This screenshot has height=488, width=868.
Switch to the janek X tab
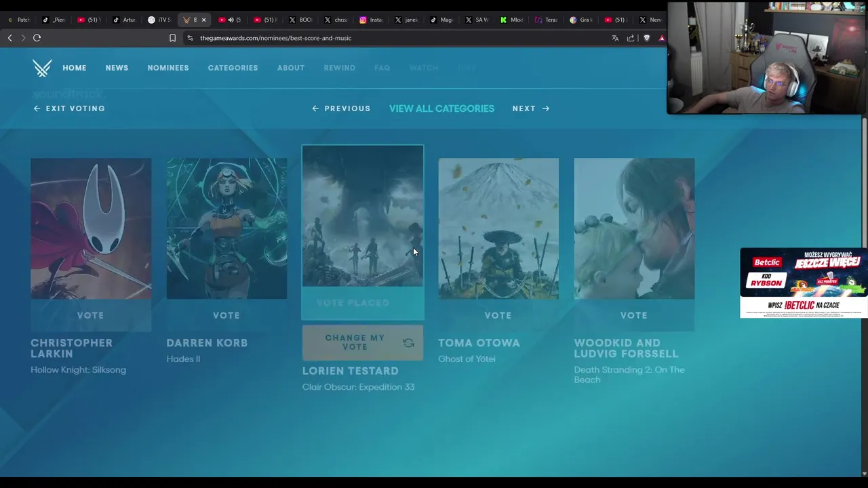(x=406, y=20)
